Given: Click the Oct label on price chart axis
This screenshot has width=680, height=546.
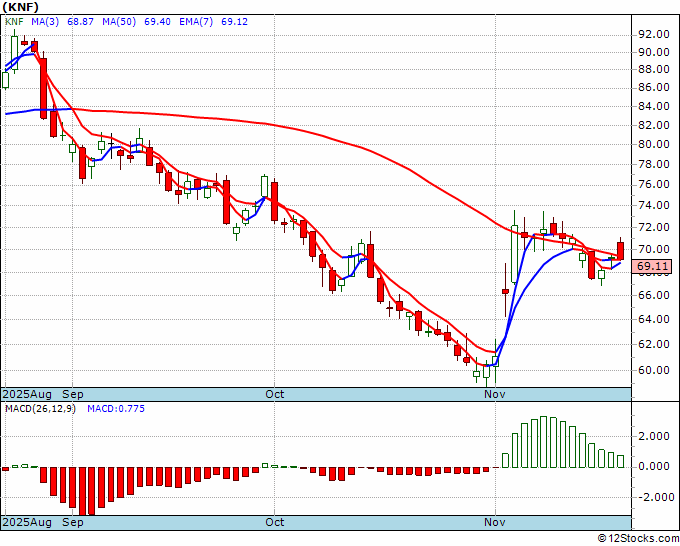Looking at the screenshot, I should 275,394.
